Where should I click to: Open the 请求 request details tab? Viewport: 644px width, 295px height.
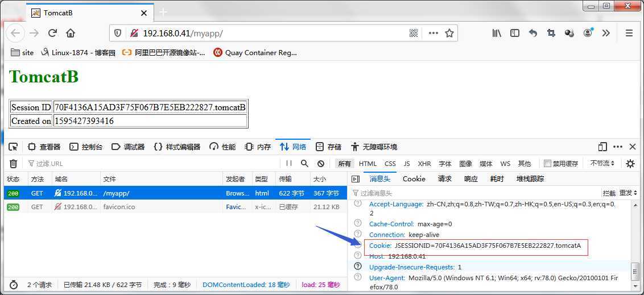point(445,179)
